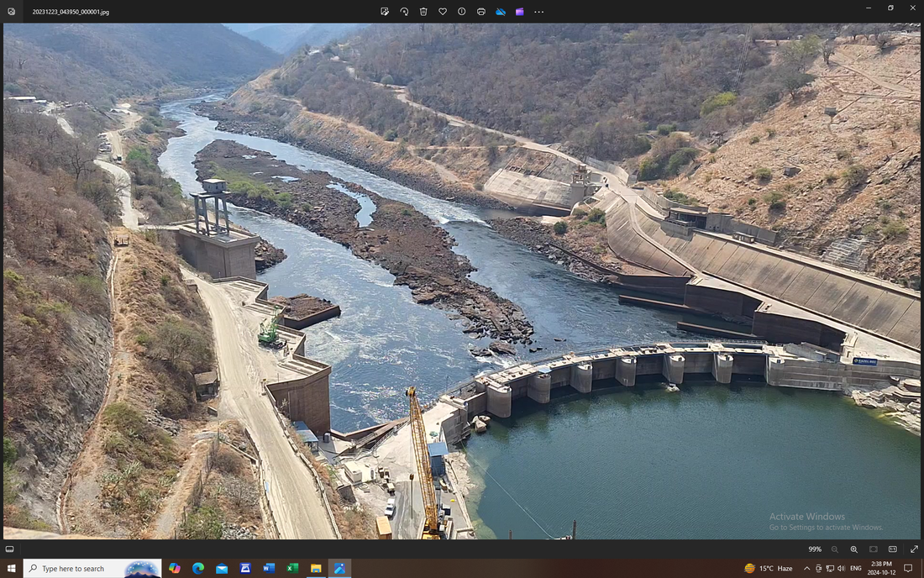Image resolution: width=924 pixels, height=578 pixels.
Task: Click the Photos app taskbar icon
Action: tap(339, 569)
